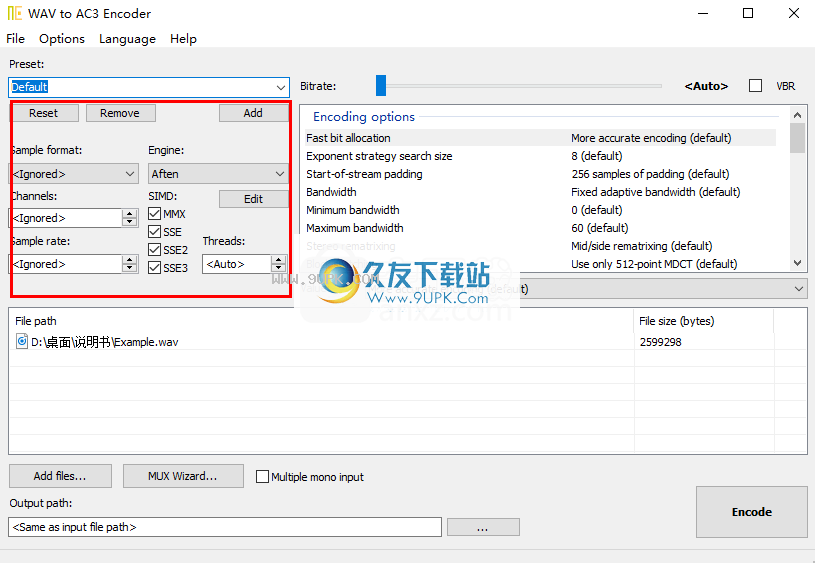Increase Threads with the up arrow
The width and height of the screenshot is (815, 563).
(x=279, y=259)
